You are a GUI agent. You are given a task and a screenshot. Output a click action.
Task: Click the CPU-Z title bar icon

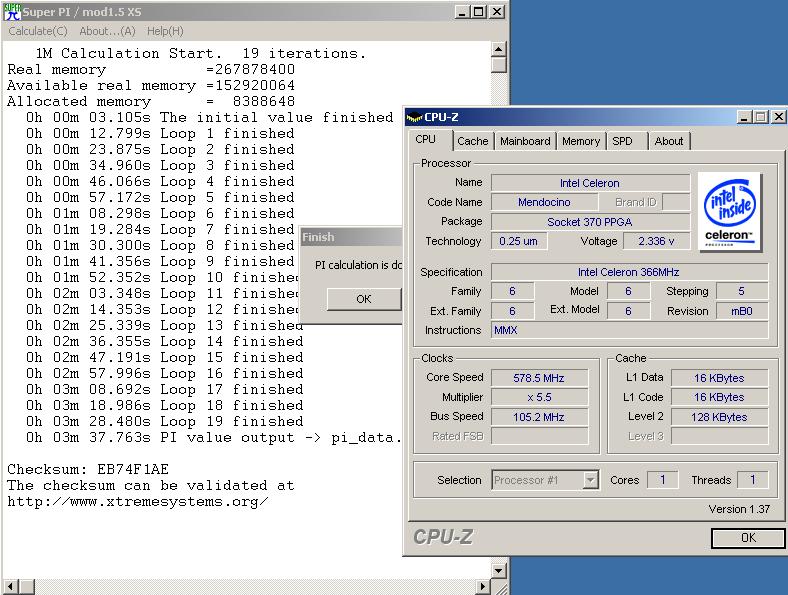(415, 117)
